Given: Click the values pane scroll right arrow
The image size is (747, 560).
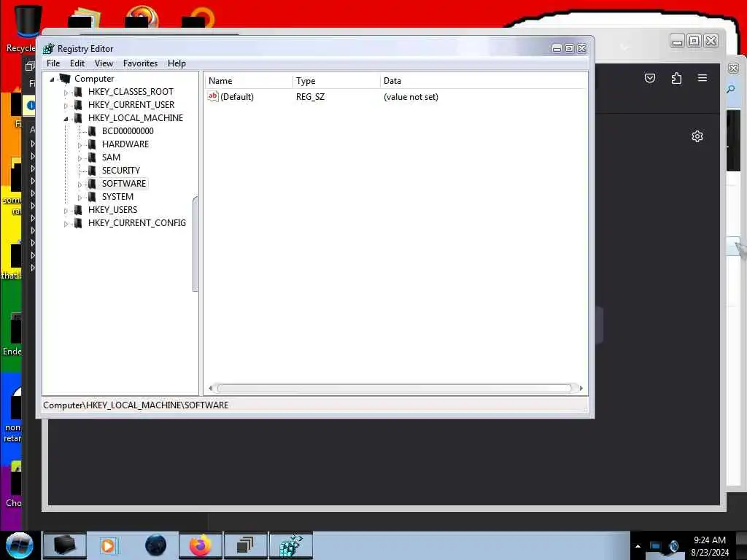Looking at the screenshot, I should point(581,388).
